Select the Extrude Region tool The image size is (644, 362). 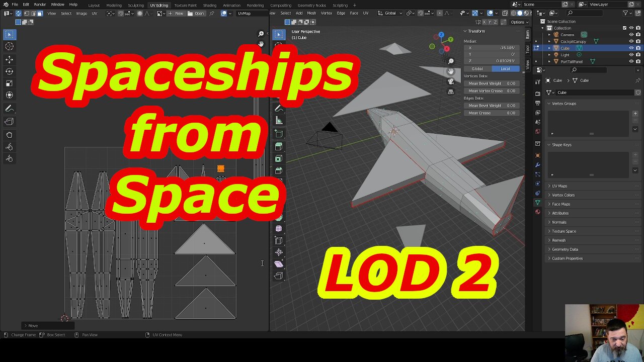pos(279,146)
